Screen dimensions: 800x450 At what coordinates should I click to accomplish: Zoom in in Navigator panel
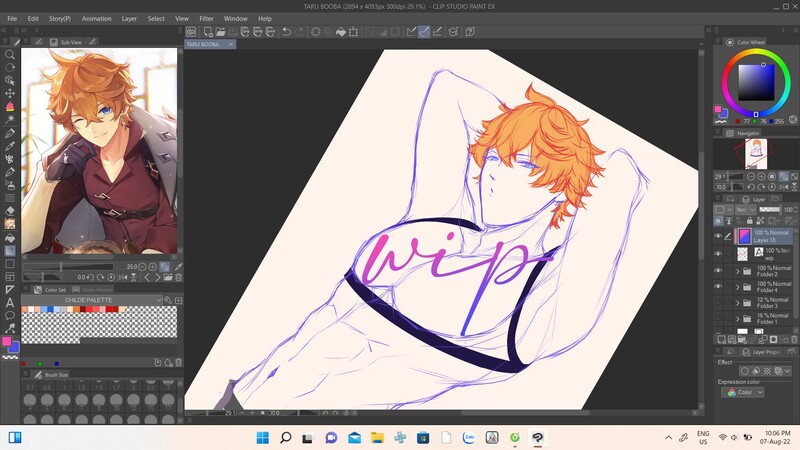tap(761, 177)
